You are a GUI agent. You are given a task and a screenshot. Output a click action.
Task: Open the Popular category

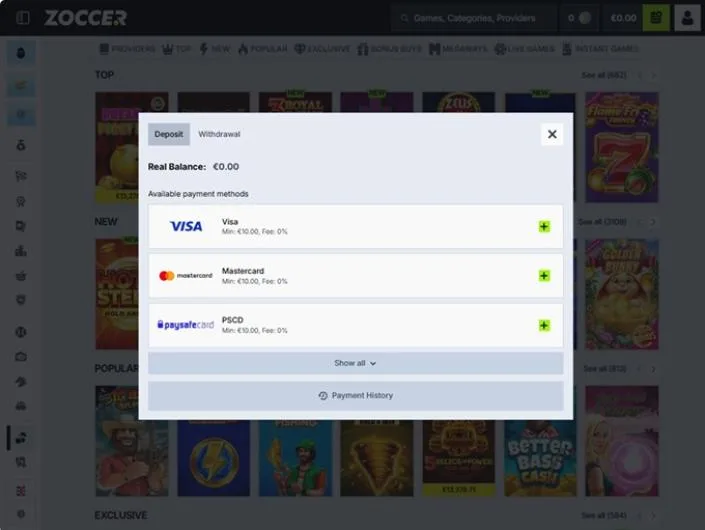tap(263, 49)
